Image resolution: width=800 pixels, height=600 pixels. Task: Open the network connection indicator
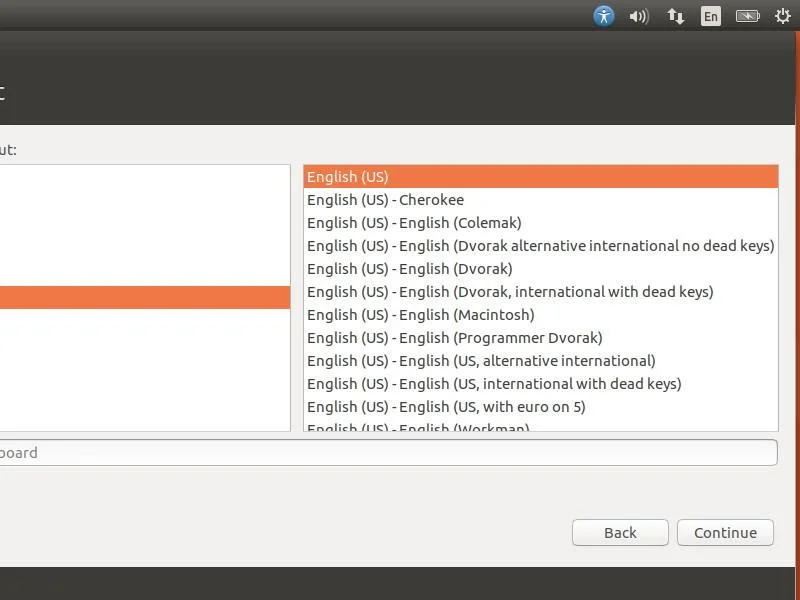click(676, 16)
